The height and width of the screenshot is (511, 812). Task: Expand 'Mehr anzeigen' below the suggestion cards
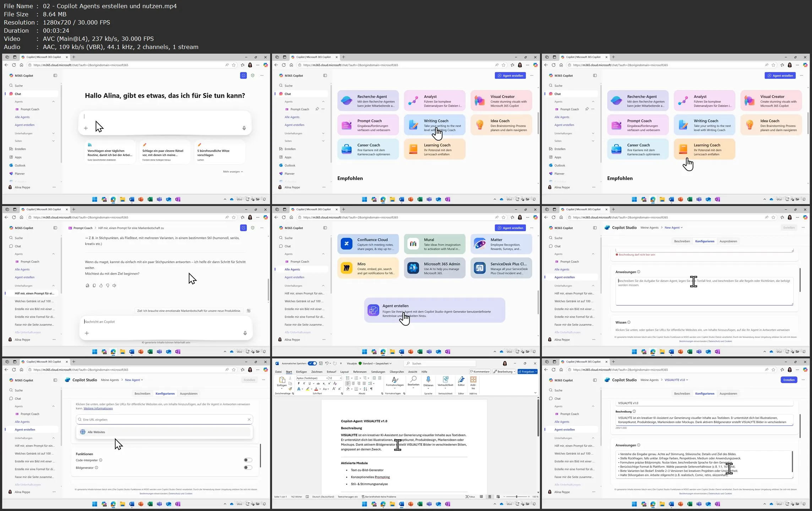[x=233, y=172]
